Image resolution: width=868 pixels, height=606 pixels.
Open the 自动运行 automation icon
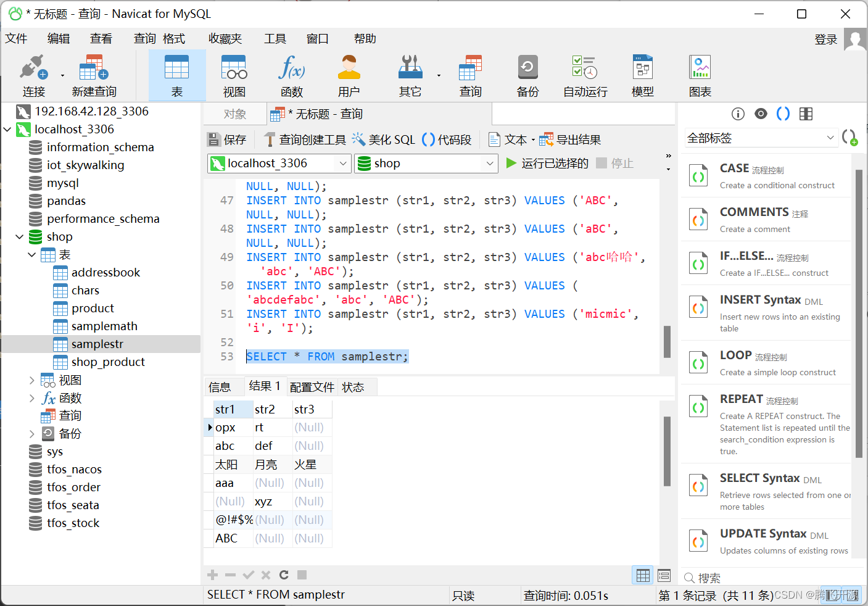(x=585, y=75)
